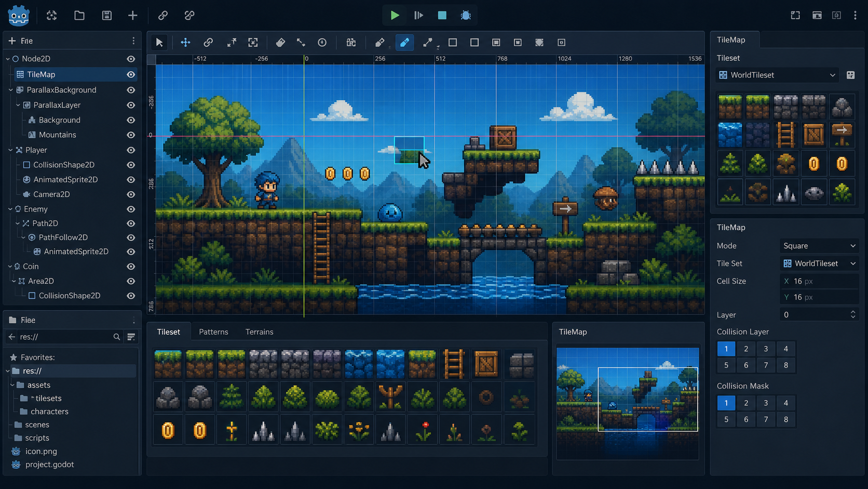
Task: Hide the Coin node
Action: pos(131,266)
